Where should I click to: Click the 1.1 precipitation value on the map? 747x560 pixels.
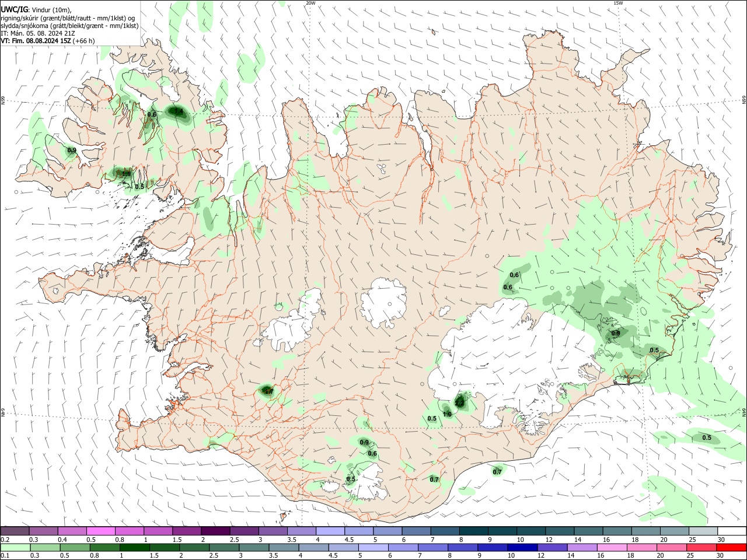125,174
